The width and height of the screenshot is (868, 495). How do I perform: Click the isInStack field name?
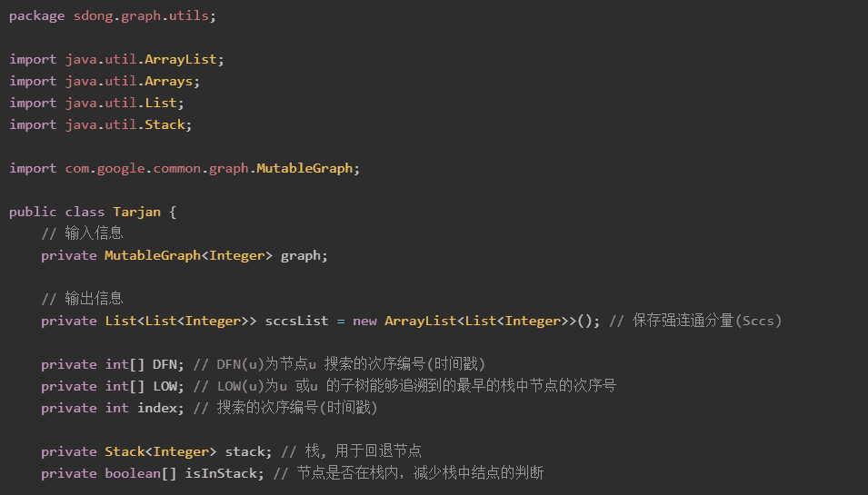[x=221, y=473]
